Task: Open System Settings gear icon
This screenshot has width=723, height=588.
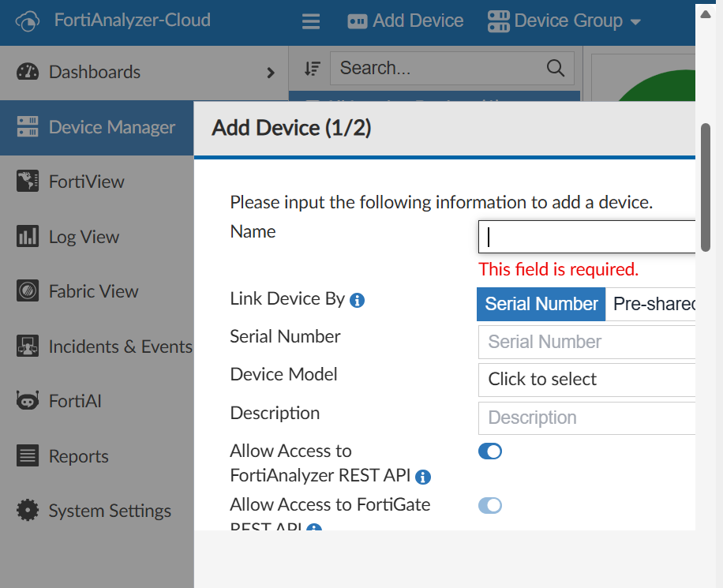Action: [28, 510]
